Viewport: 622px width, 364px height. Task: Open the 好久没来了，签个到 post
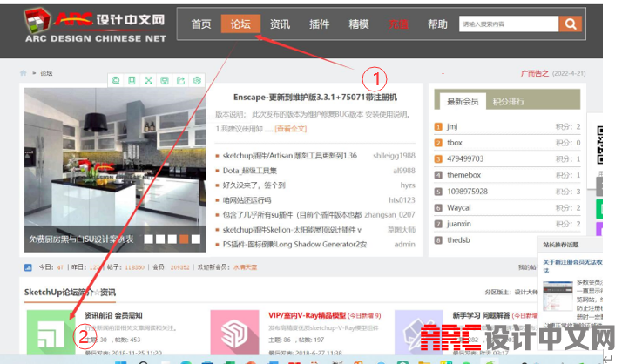tap(254, 185)
